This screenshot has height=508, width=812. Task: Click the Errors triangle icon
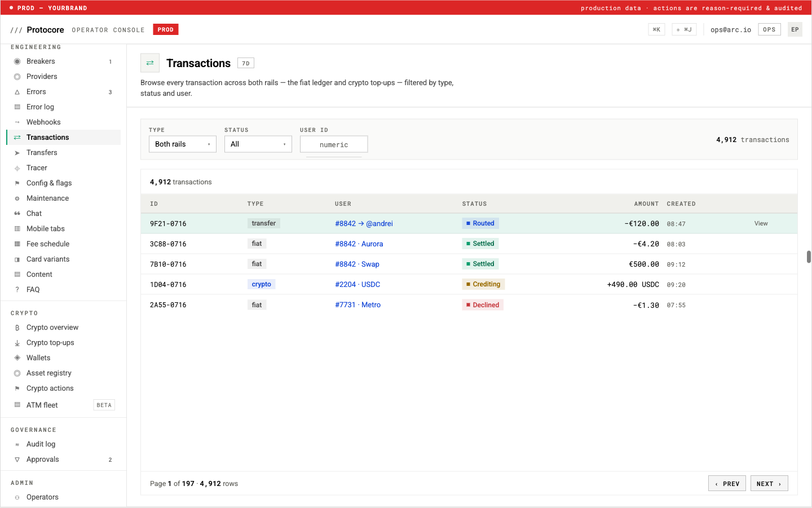pos(17,92)
